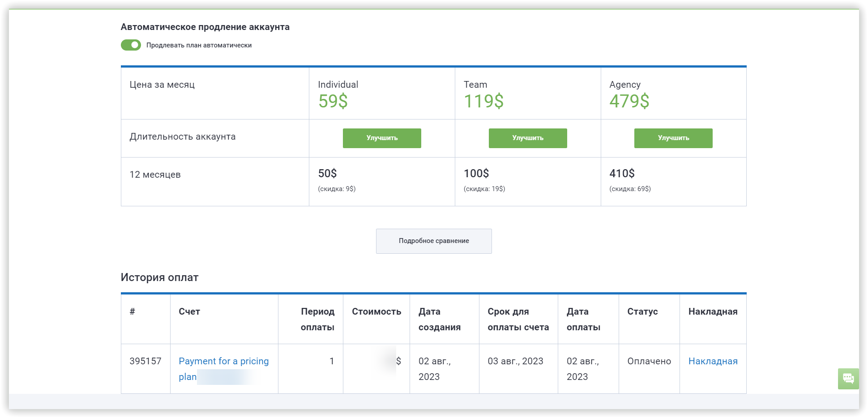Image resolution: width=868 pixels, height=418 pixels.
Task: Click Автоматическое продление аккаунта heading
Action: pos(205,27)
